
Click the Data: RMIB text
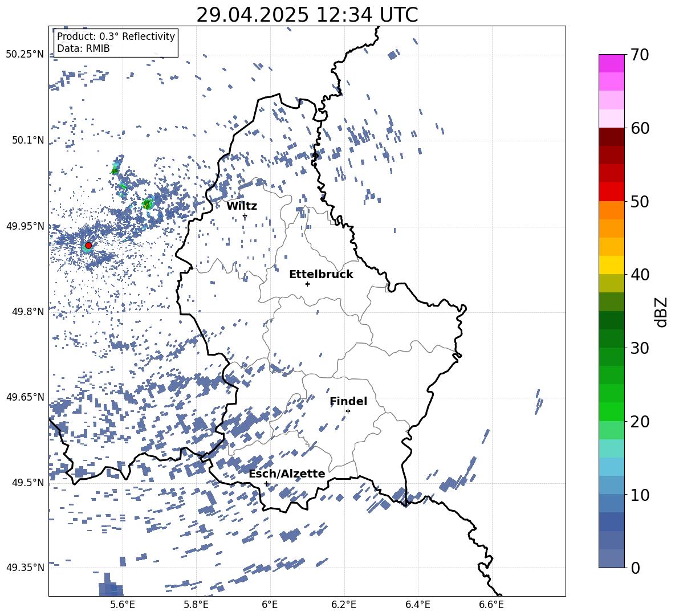83,48
